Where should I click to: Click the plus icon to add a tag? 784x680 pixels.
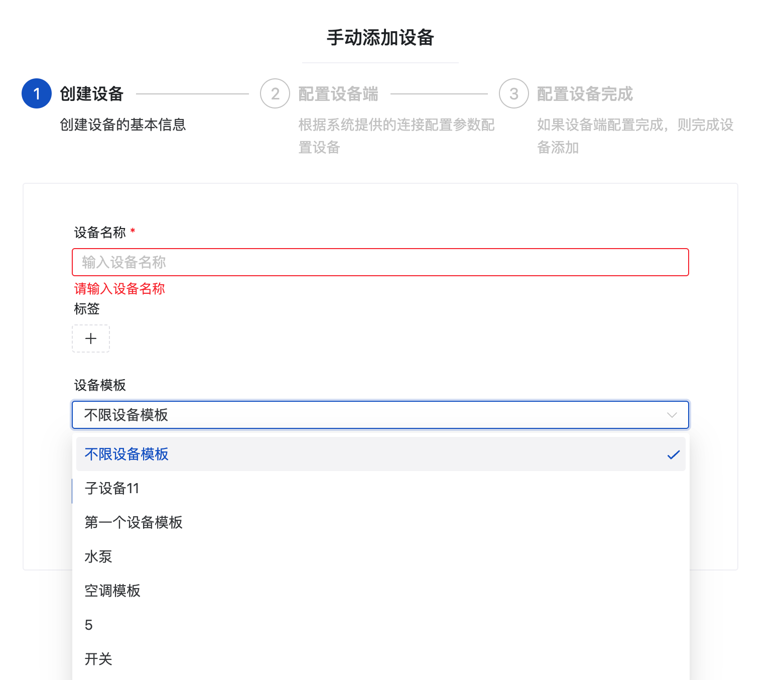(x=91, y=338)
